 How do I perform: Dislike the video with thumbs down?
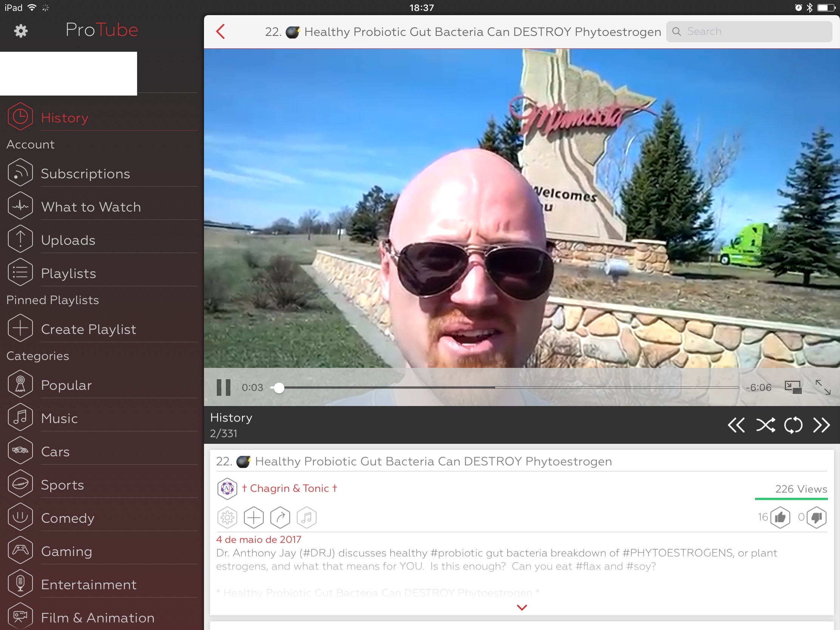tap(817, 517)
